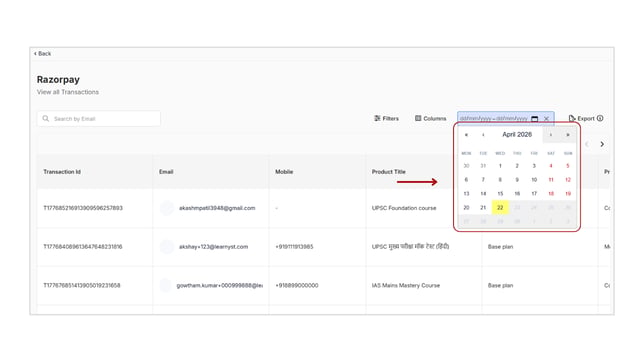The height and width of the screenshot is (362, 644).
Task: Jump back one year in calendar
Action: pos(466,135)
